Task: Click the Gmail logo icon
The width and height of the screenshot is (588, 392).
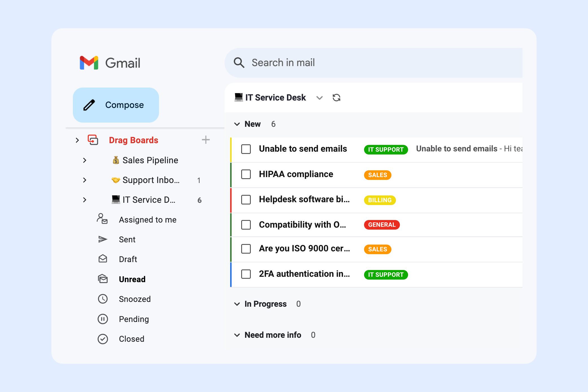Action: point(89,63)
